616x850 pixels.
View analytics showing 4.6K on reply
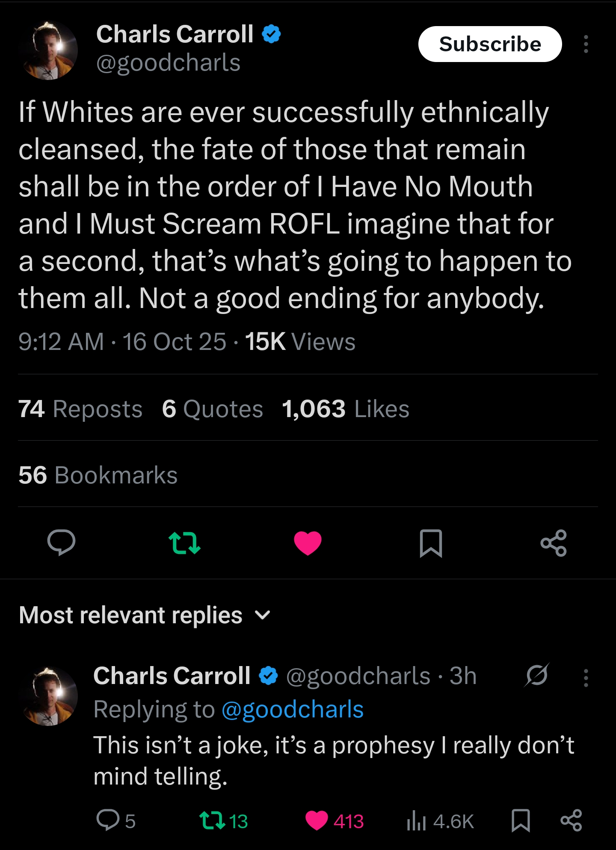(441, 821)
